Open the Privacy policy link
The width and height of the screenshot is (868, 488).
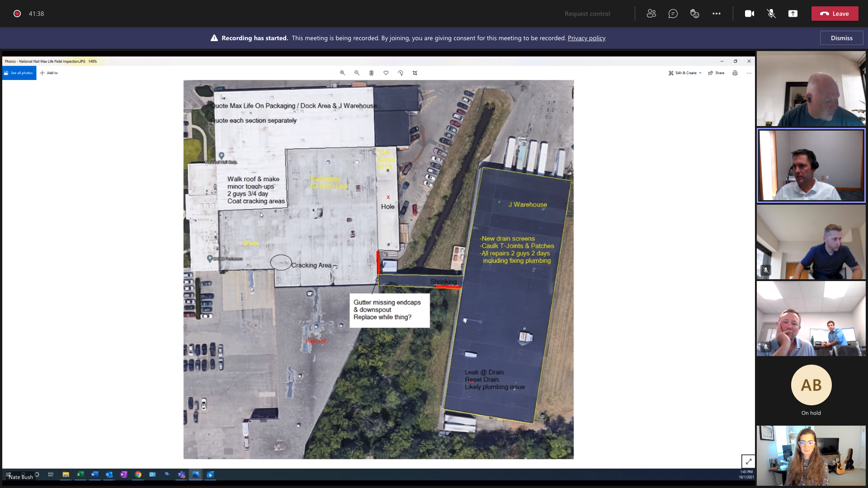coord(586,38)
